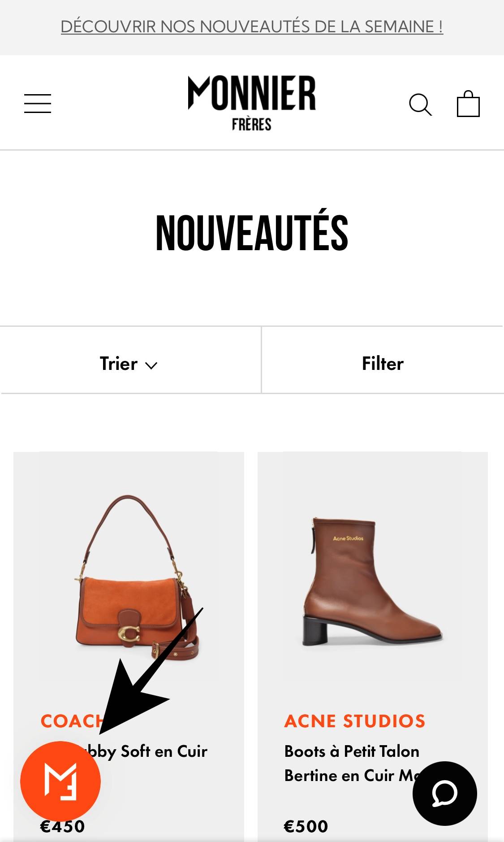Tap the search magnifier icon
Viewport: 504px width, 842px height.
click(x=420, y=104)
